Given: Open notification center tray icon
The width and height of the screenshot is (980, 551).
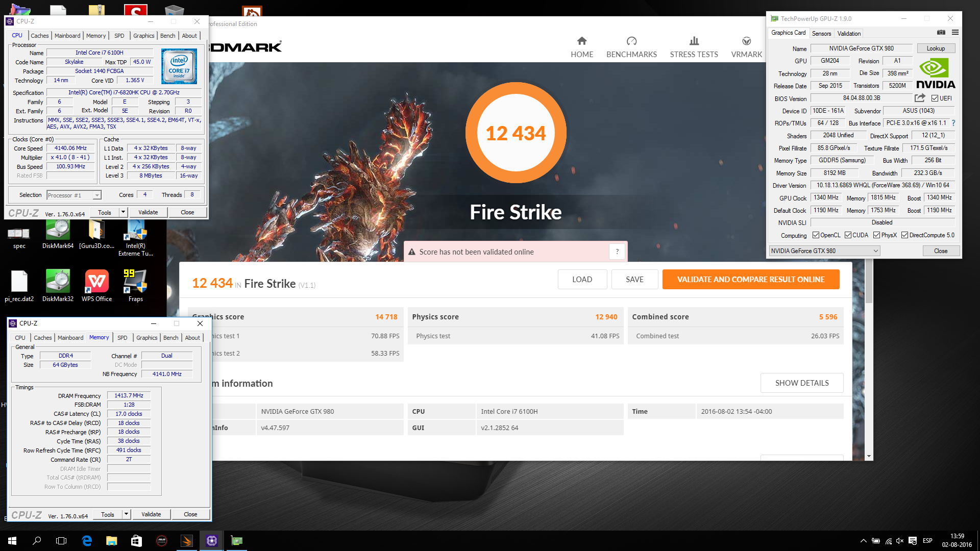Looking at the screenshot, I should click(913, 541).
